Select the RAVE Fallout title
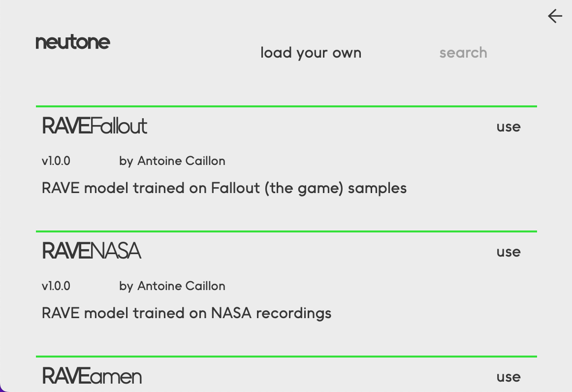The width and height of the screenshot is (572, 392). (95, 126)
